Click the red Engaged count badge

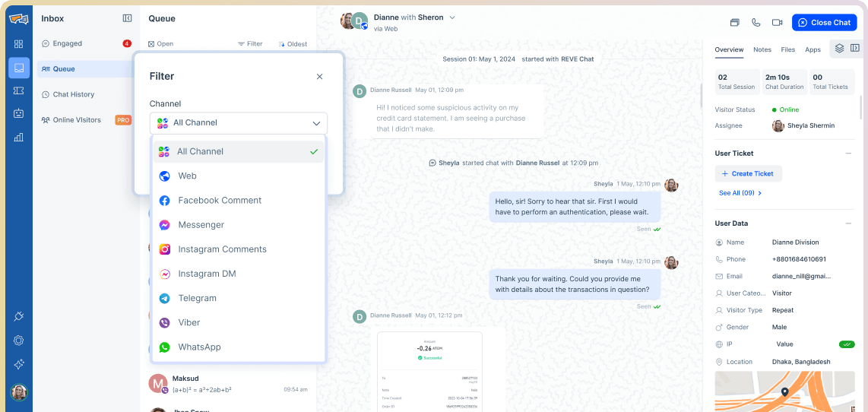[x=127, y=44]
